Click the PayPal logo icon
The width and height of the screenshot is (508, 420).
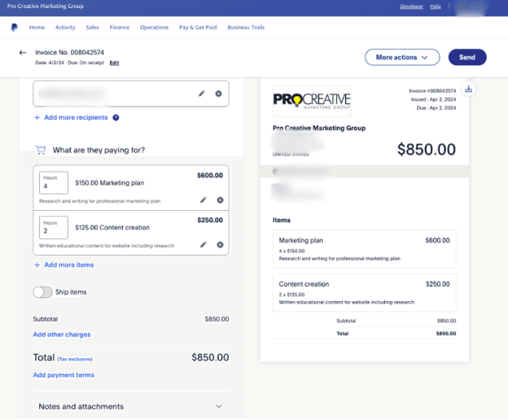14,28
